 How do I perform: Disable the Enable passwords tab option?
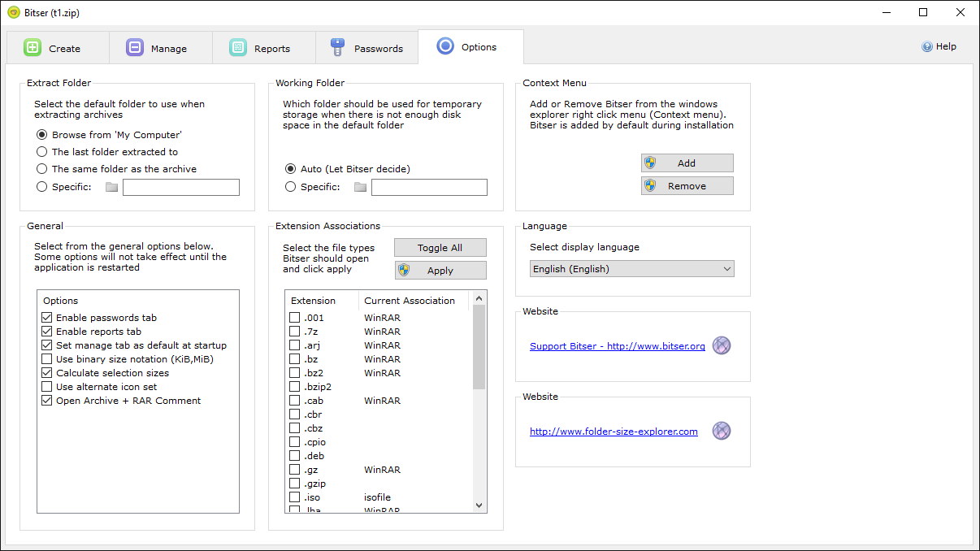tap(46, 318)
